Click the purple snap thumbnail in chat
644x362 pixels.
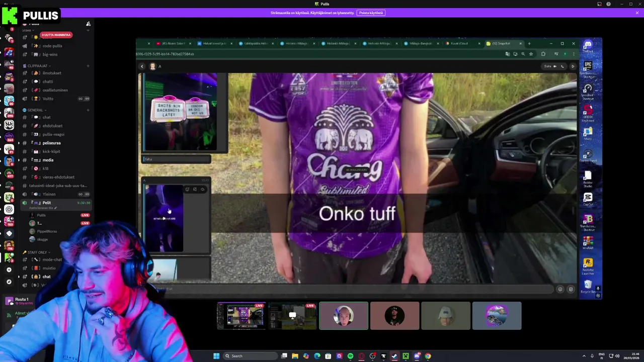164,218
